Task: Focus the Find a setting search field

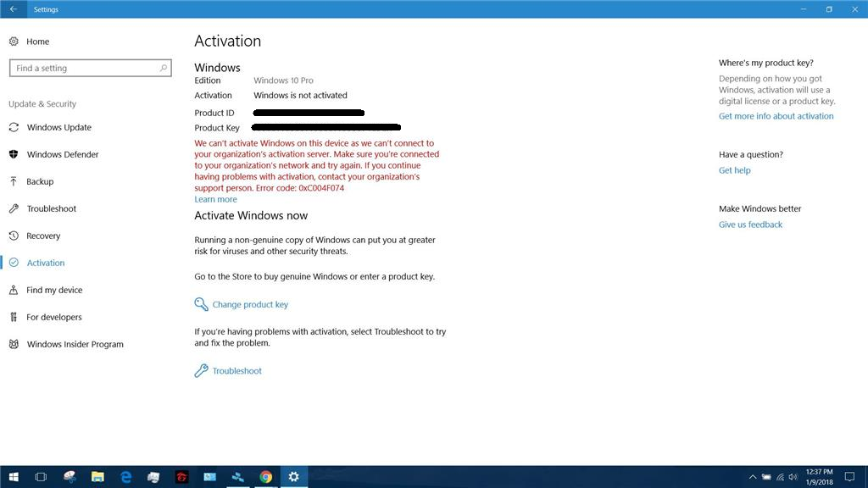Action: click(x=90, y=68)
